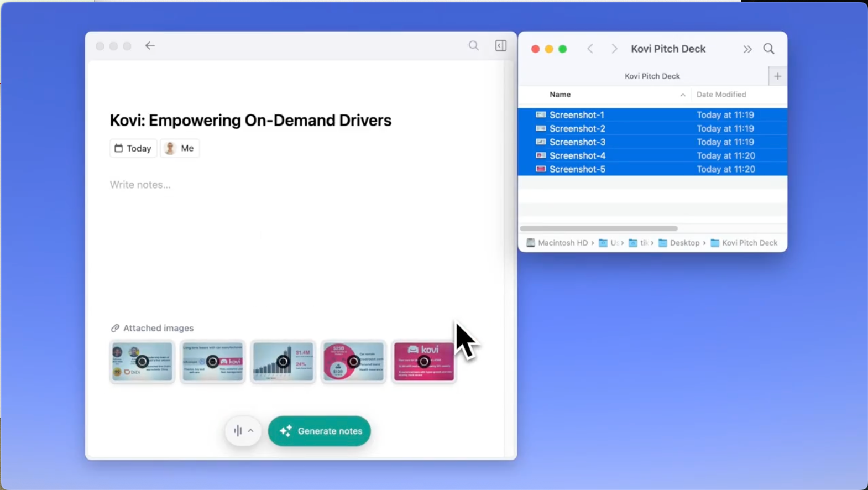Open the fourth attached thumbnail with pink circle
The image size is (868, 490).
click(x=353, y=362)
